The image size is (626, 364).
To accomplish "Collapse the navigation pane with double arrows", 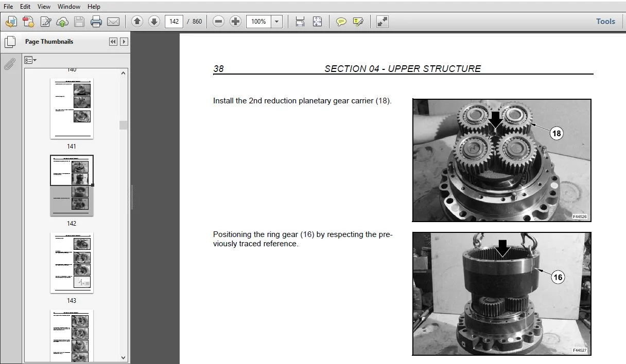I will [113, 42].
